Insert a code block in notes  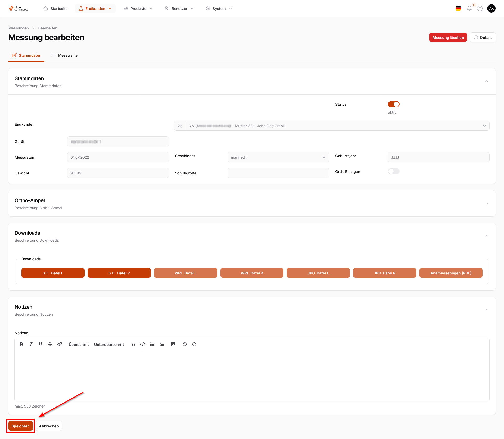(143, 344)
